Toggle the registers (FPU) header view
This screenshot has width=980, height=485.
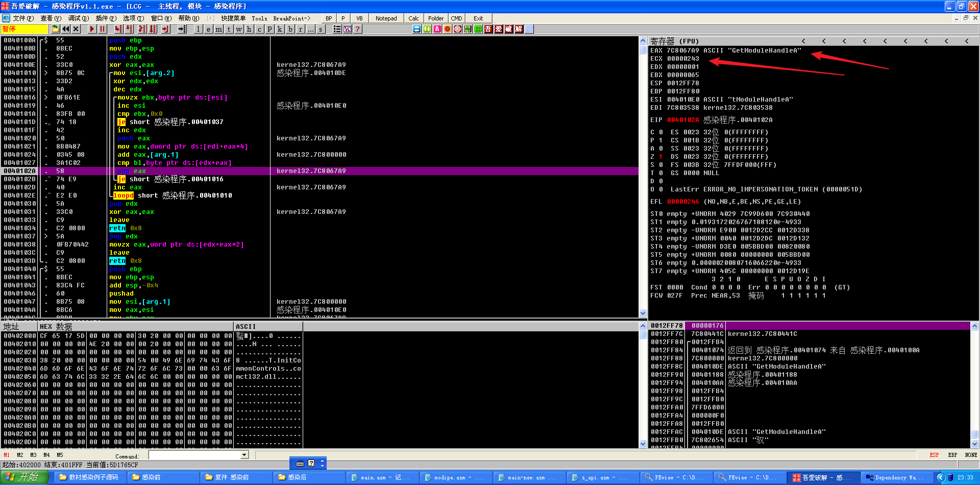pos(674,41)
